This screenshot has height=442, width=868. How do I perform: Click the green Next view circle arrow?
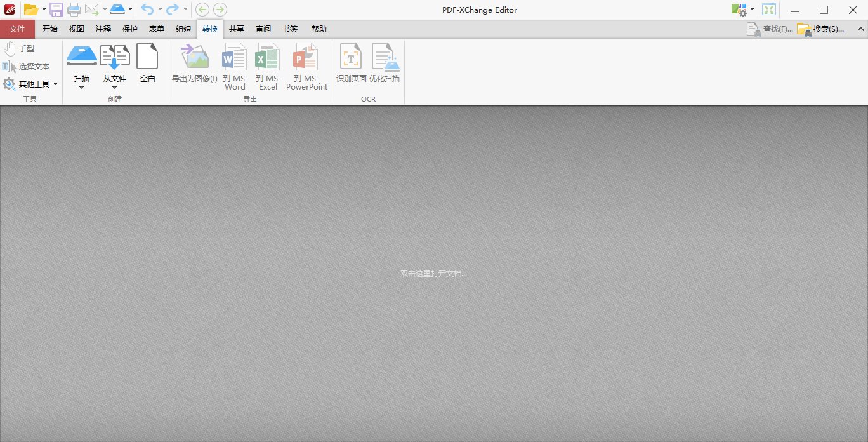pyautogui.click(x=220, y=10)
